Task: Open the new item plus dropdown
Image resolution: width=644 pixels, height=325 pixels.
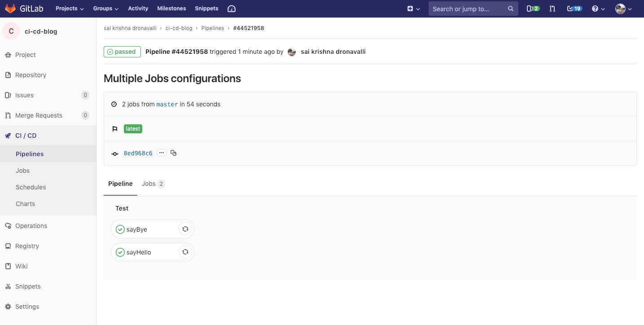Action: click(413, 9)
